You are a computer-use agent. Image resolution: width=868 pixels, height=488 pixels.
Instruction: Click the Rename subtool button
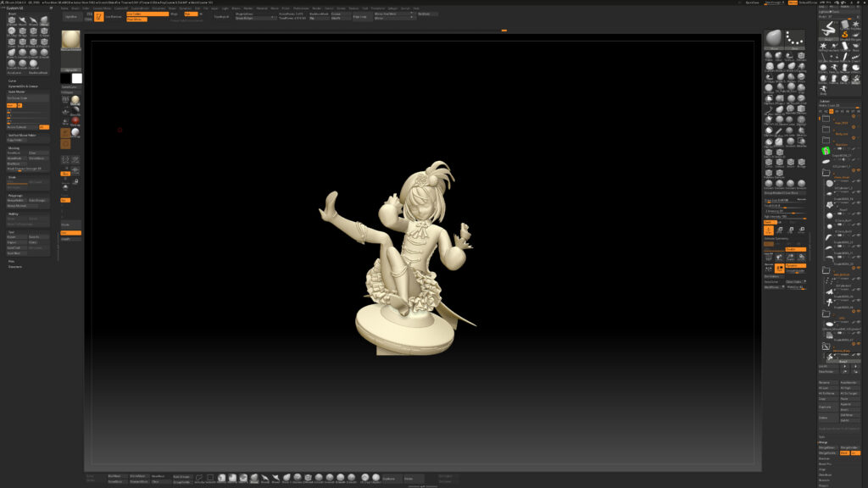(x=826, y=382)
